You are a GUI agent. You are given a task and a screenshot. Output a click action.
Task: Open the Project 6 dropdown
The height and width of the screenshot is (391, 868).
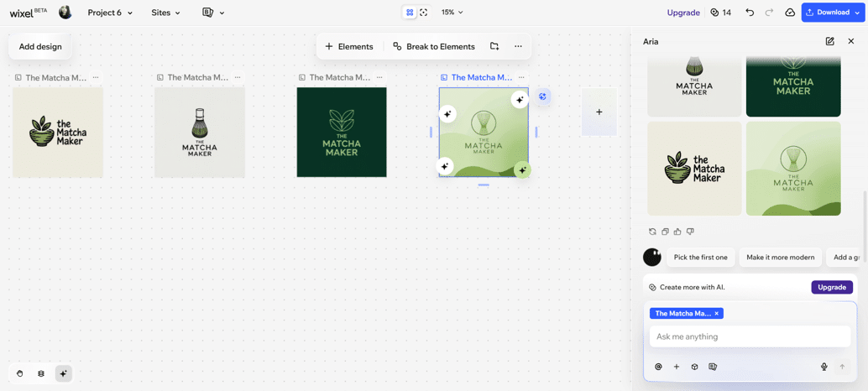[x=110, y=13]
